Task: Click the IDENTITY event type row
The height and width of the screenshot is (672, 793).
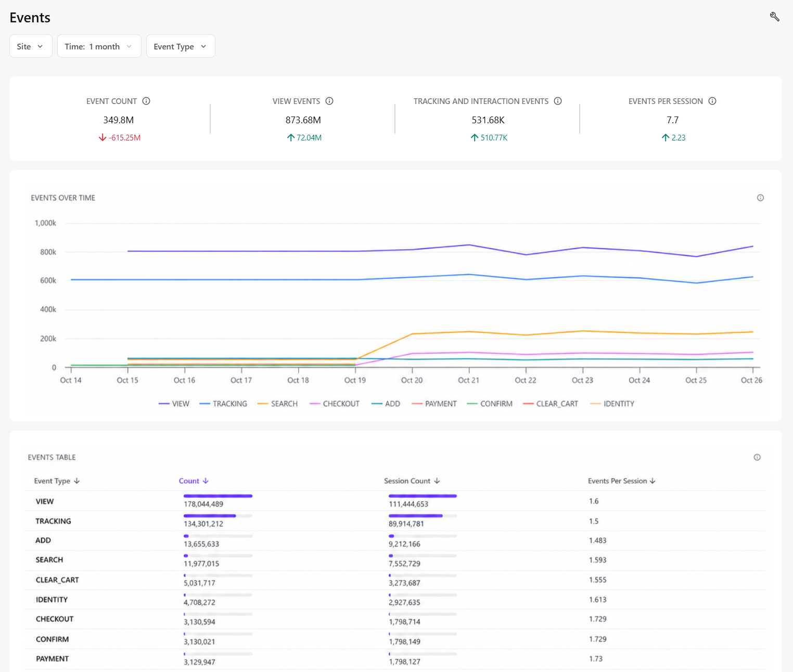Action: pos(395,600)
